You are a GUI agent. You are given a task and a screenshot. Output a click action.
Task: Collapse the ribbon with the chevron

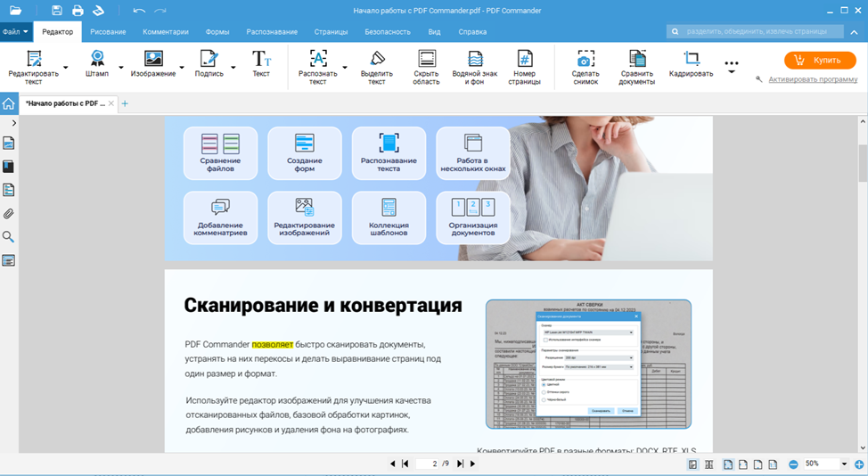854,32
